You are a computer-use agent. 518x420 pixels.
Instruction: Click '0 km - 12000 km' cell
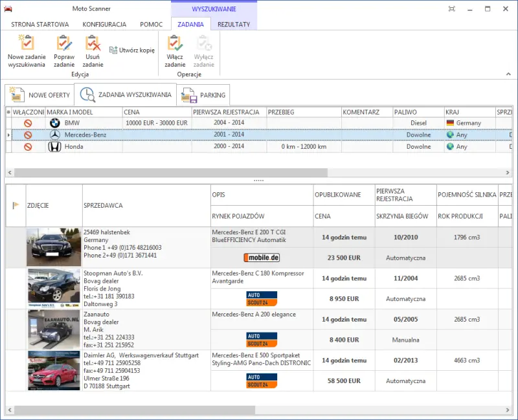tap(304, 147)
